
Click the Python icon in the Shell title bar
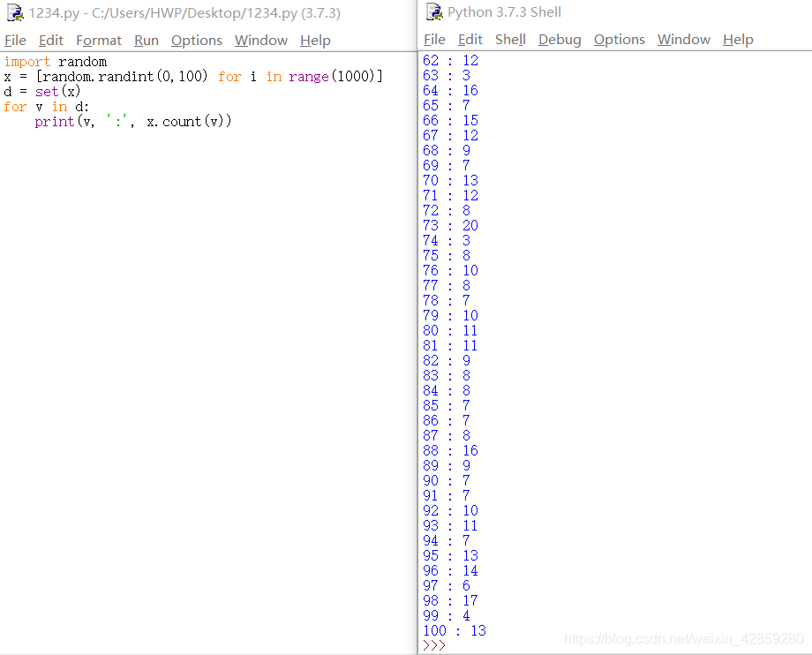(434, 12)
